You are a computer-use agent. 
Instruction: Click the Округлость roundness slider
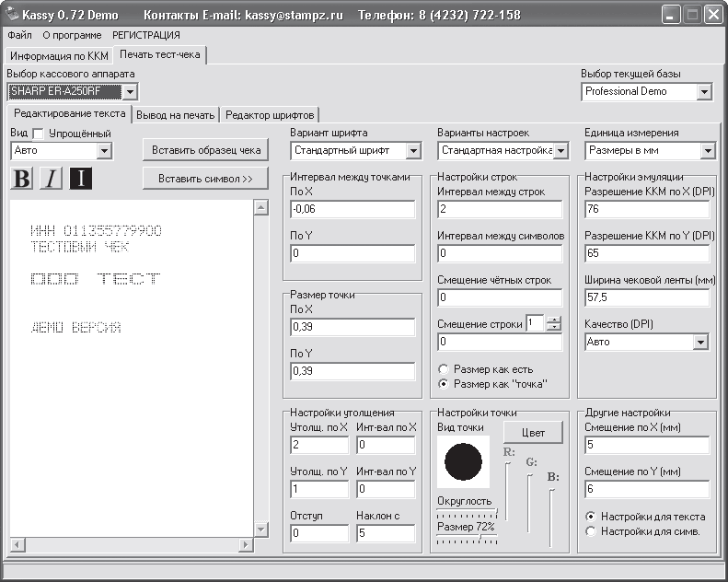466,512
